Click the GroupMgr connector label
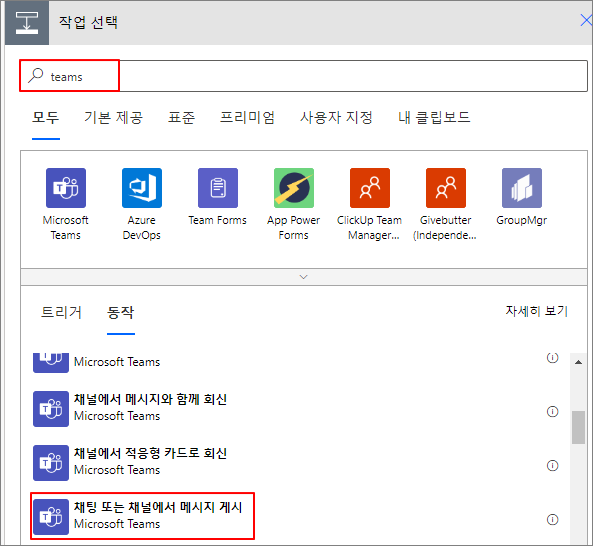This screenshot has width=593, height=546. coord(522,220)
